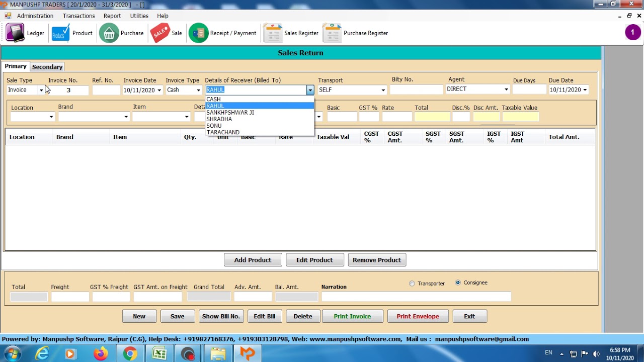Click the Add Product button

[x=253, y=260]
